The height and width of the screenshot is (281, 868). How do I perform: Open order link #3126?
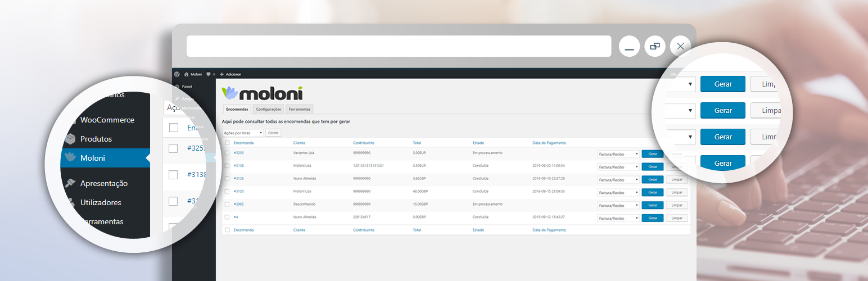tap(239, 179)
